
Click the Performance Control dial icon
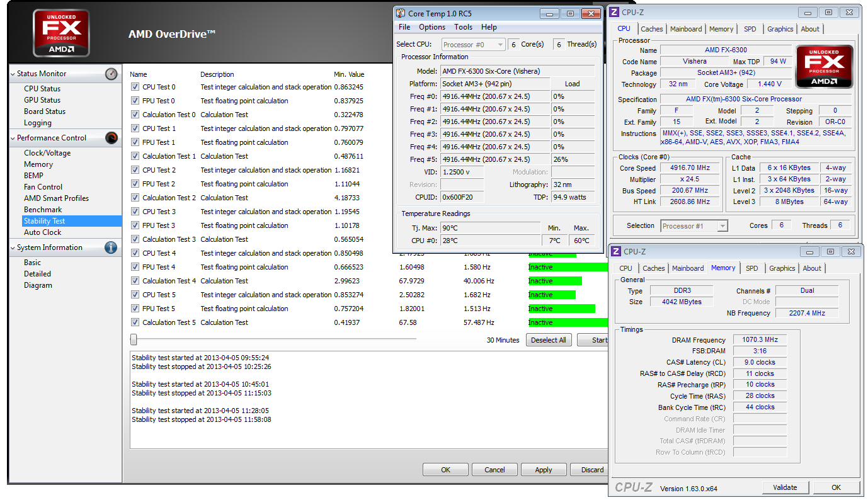coord(111,138)
